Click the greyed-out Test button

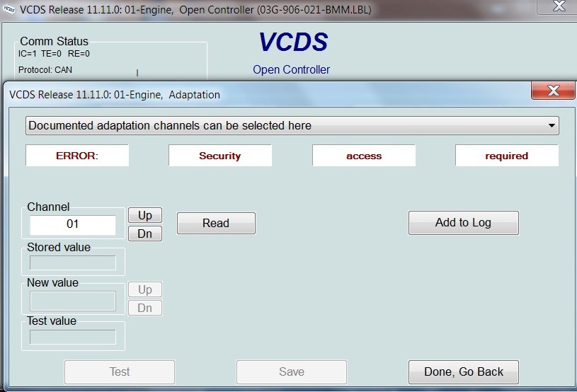pos(120,371)
